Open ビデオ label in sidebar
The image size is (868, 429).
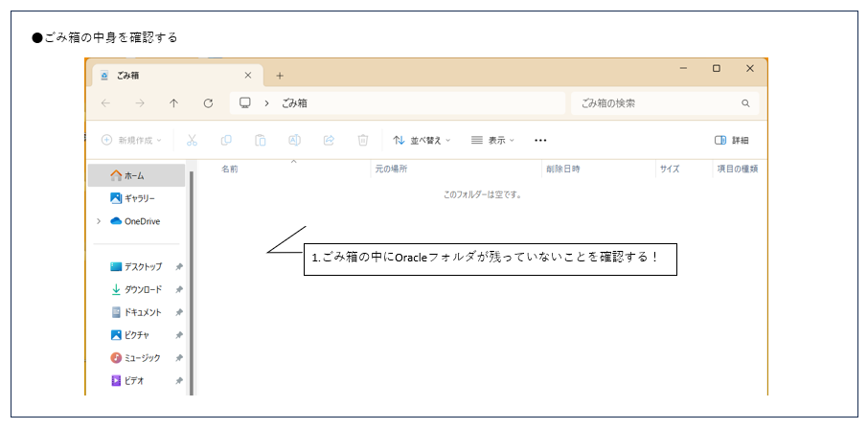(134, 381)
